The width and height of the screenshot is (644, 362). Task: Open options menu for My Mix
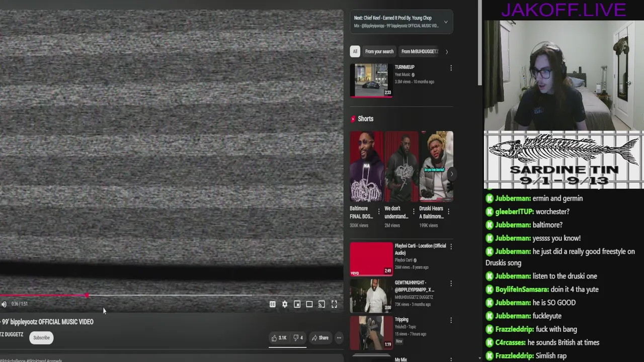click(x=451, y=359)
